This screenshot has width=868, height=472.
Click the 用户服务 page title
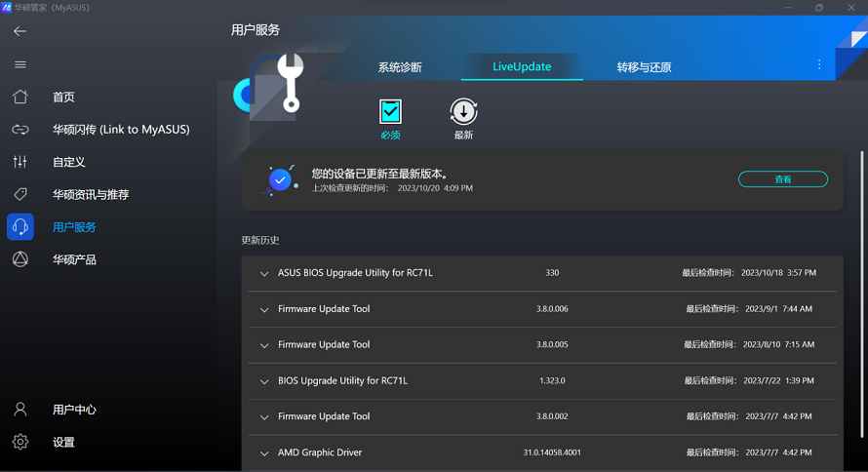point(256,30)
